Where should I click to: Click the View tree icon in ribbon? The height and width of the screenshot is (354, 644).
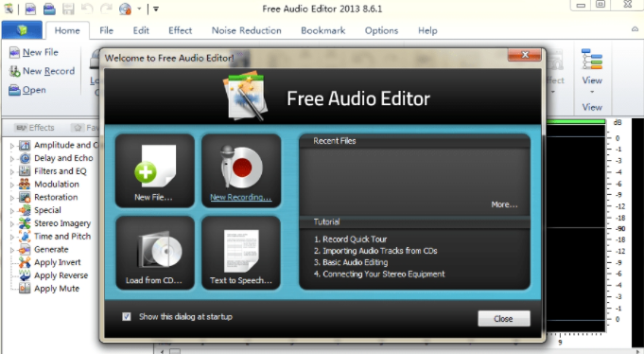click(592, 60)
